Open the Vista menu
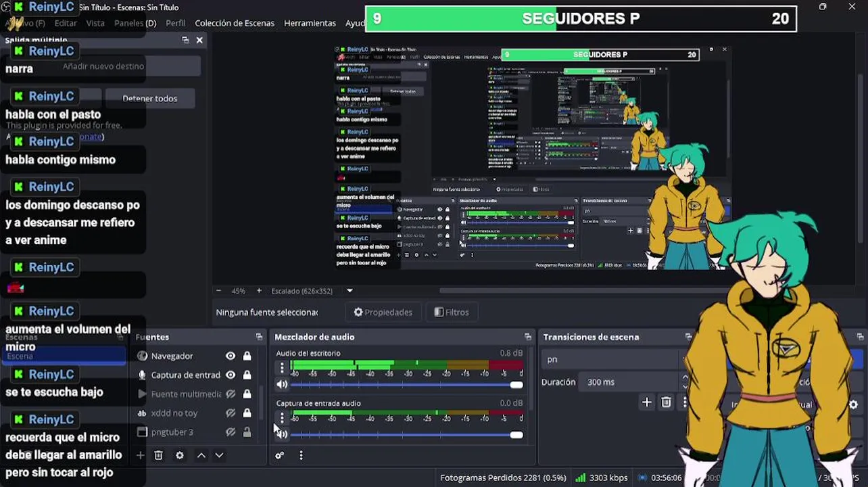Screen dimensions: 868x487 95,23
